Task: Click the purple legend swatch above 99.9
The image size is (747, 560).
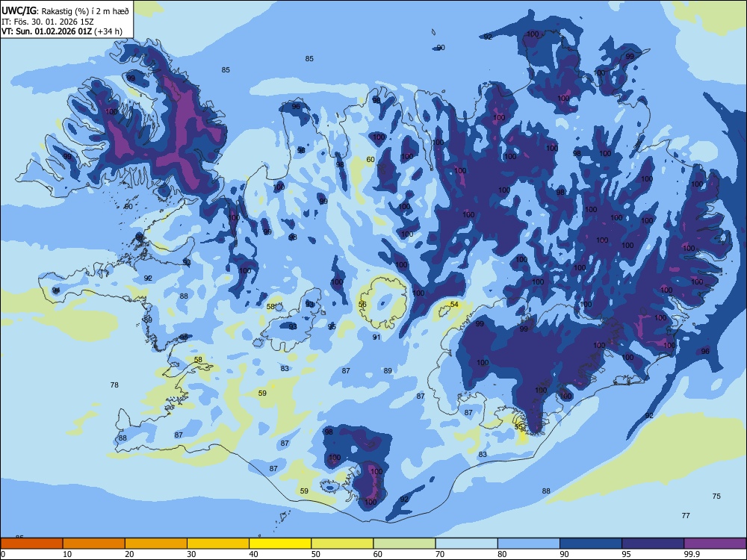Action: coord(715,544)
